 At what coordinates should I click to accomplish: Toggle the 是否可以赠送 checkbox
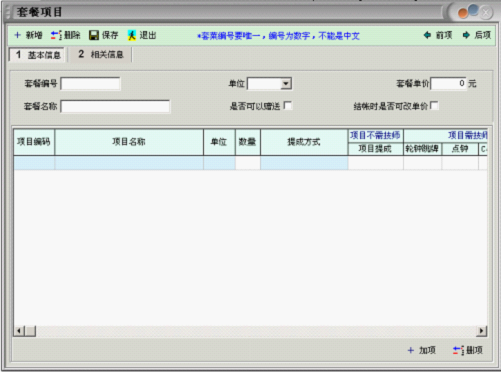(x=288, y=106)
